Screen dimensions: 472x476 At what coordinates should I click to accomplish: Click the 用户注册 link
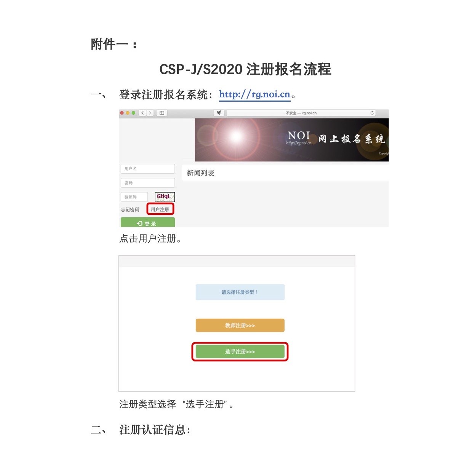(x=160, y=209)
